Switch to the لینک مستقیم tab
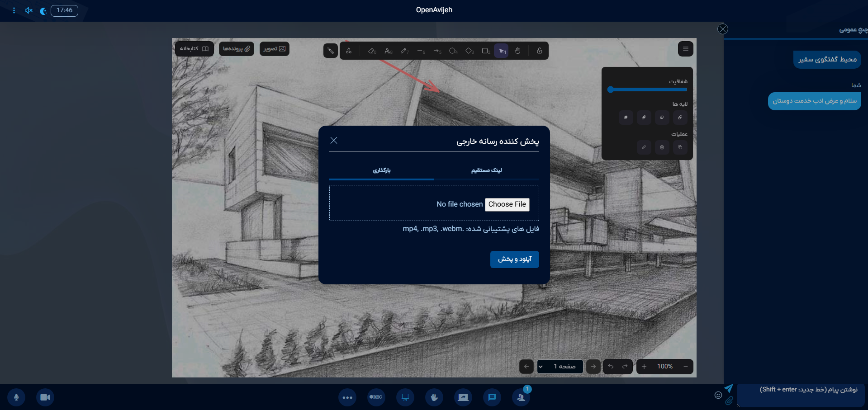868x410 pixels. click(487, 170)
